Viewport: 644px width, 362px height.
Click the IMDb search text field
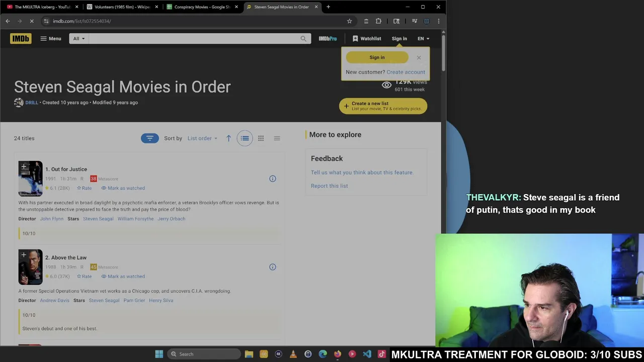pyautogui.click(x=193, y=39)
